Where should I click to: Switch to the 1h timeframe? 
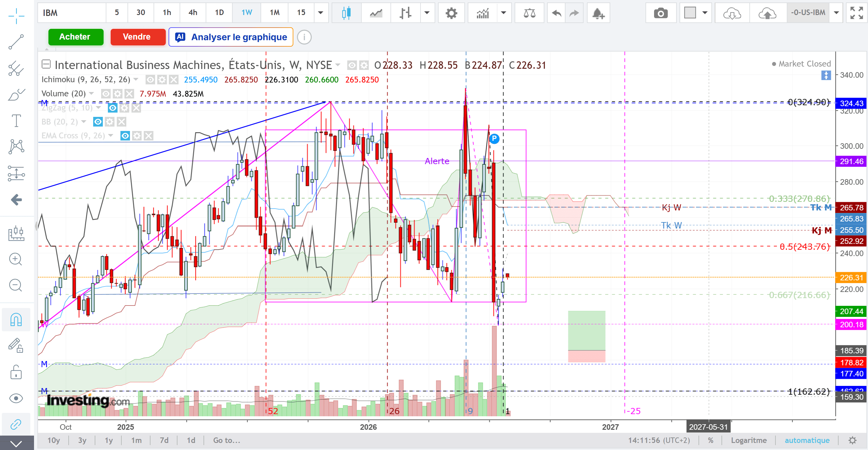167,13
